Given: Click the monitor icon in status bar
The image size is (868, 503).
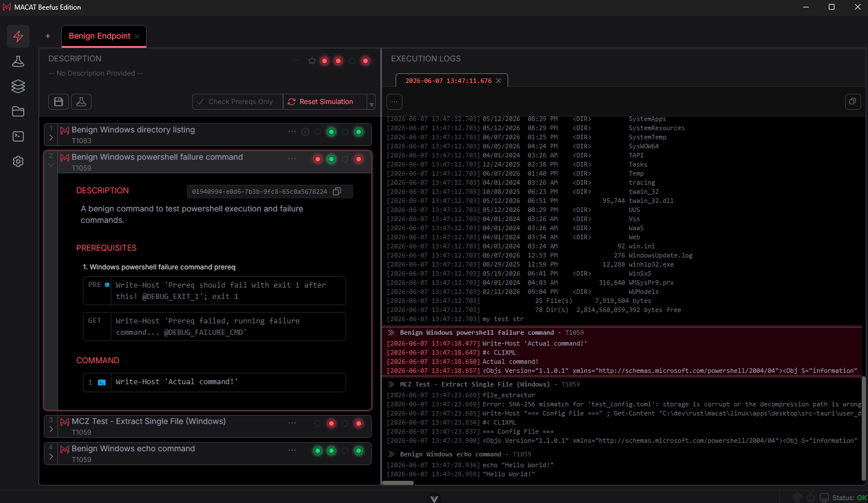Looking at the screenshot, I should pyautogui.click(x=824, y=497).
